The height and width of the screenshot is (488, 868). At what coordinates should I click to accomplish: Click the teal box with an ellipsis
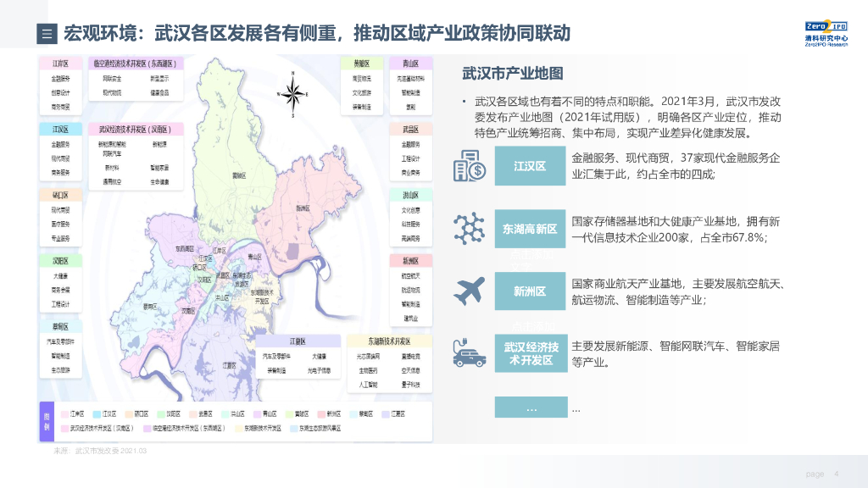531,408
